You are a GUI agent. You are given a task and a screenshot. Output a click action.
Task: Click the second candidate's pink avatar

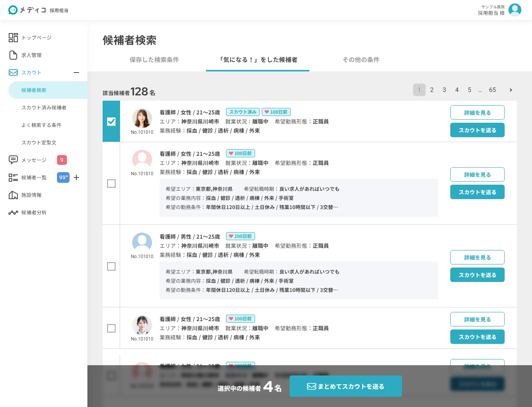[142, 159]
